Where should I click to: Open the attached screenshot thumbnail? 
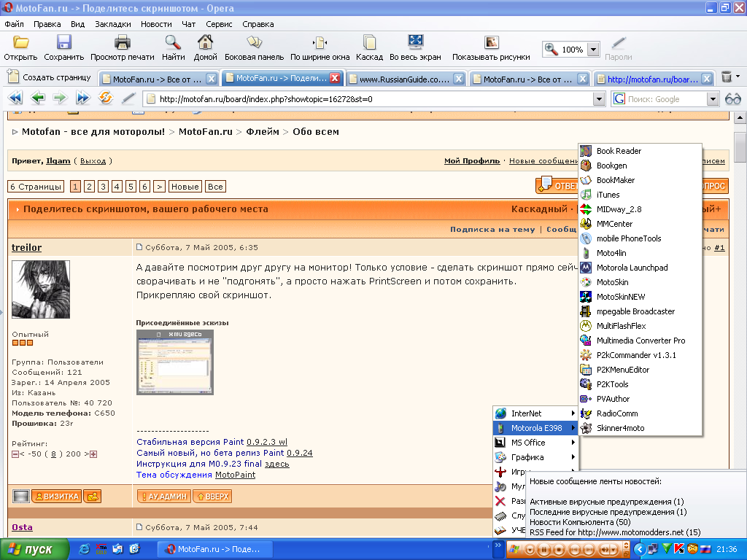click(x=175, y=362)
